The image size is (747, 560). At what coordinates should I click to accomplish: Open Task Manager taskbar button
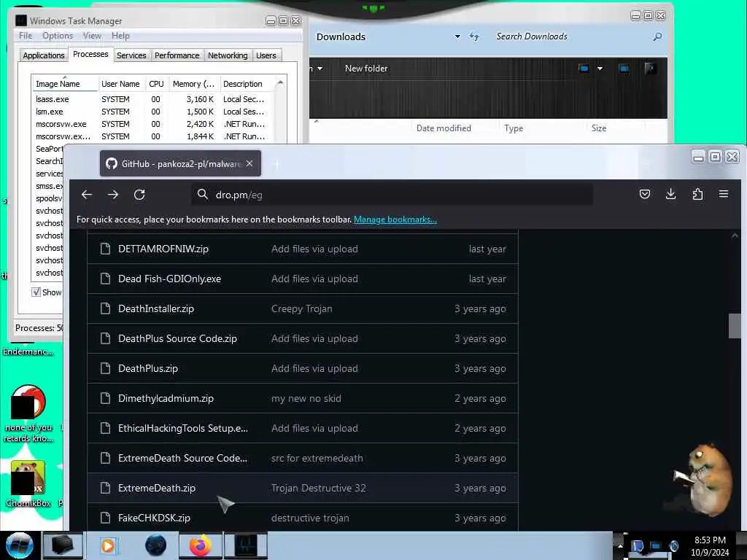pyautogui.click(x=246, y=545)
